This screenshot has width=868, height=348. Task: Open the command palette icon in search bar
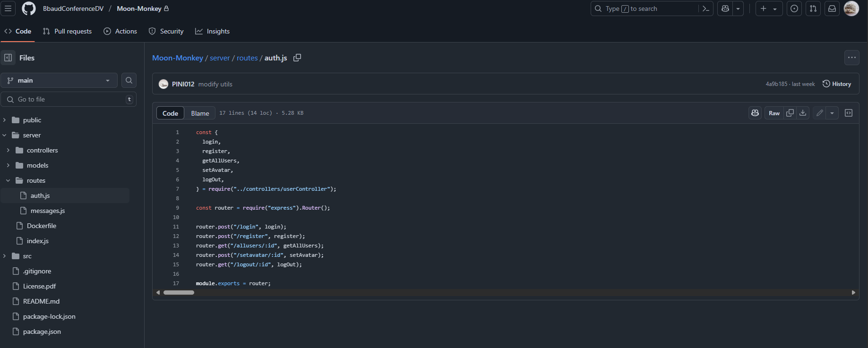click(x=706, y=8)
